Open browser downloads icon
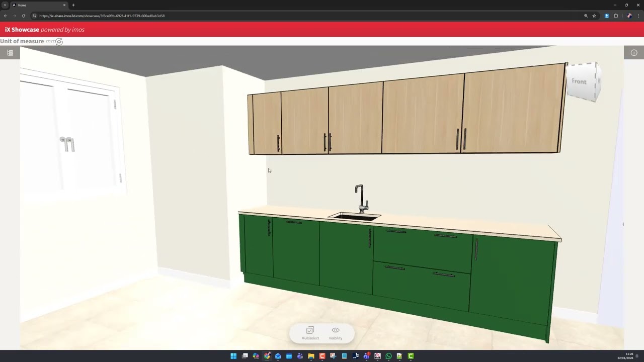 click(x=607, y=16)
